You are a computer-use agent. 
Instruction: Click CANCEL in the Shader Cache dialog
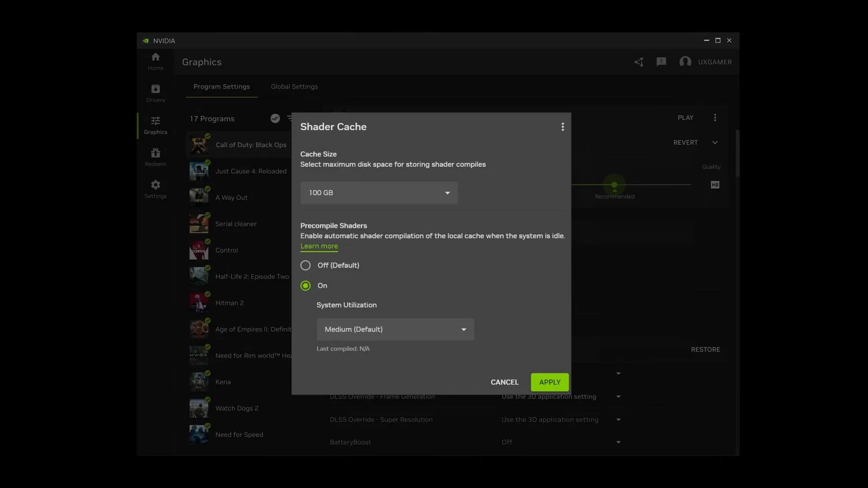click(505, 382)
